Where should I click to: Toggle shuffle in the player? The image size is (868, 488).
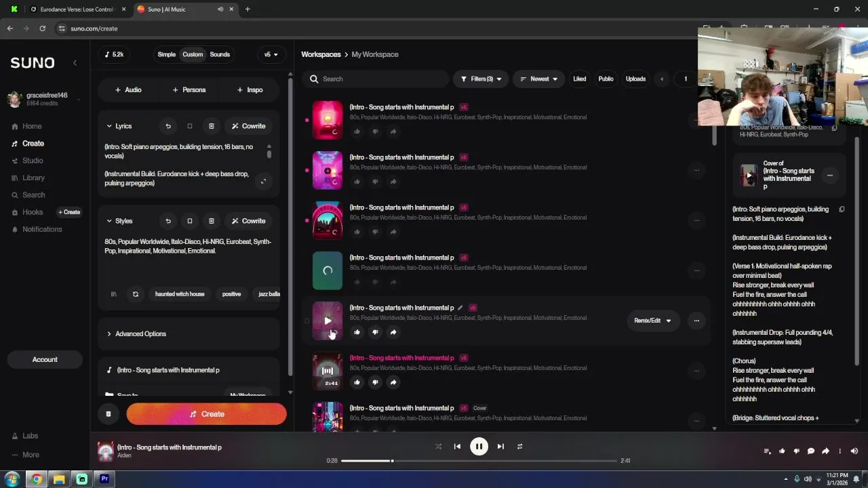pyautogui.click(x=438, y=447)
